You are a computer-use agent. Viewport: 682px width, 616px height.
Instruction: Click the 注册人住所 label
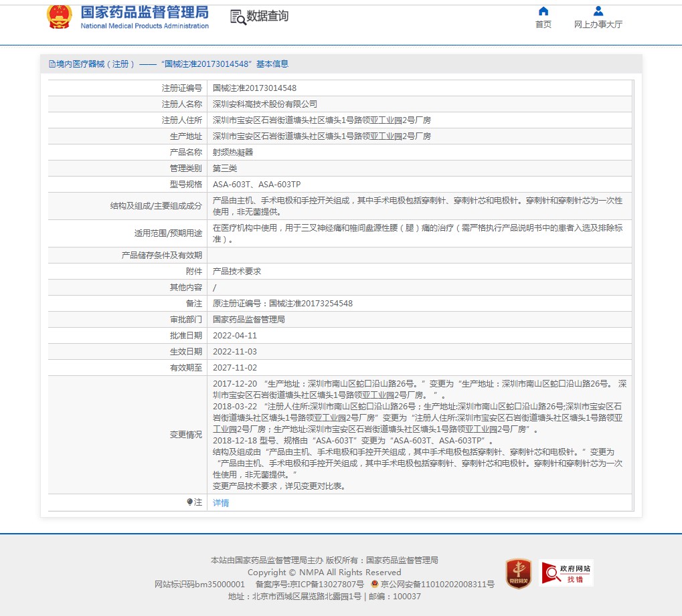[x=182, y=120]
